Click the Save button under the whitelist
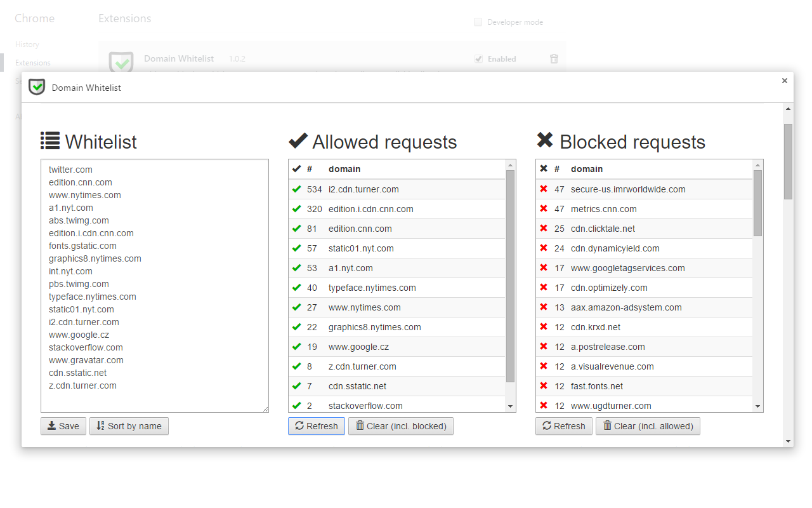The height and width of the screenshot is (508, 812). coord(63,425)
